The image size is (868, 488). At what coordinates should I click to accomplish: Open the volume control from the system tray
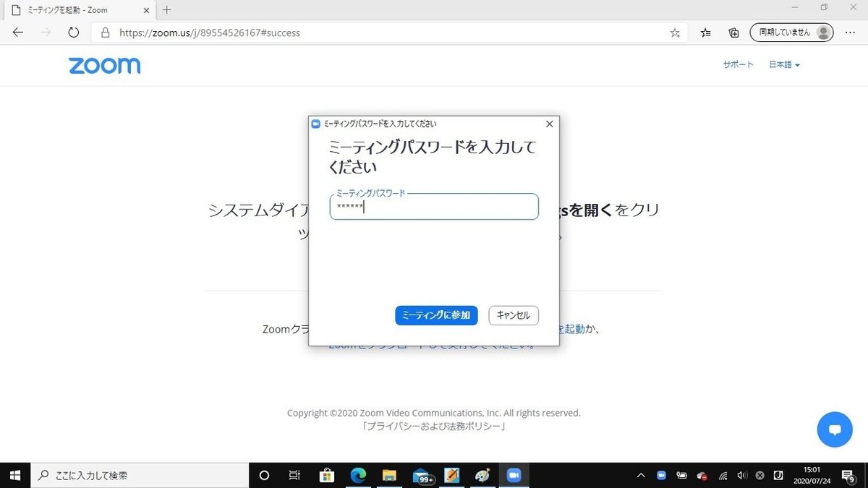[741, 475]
